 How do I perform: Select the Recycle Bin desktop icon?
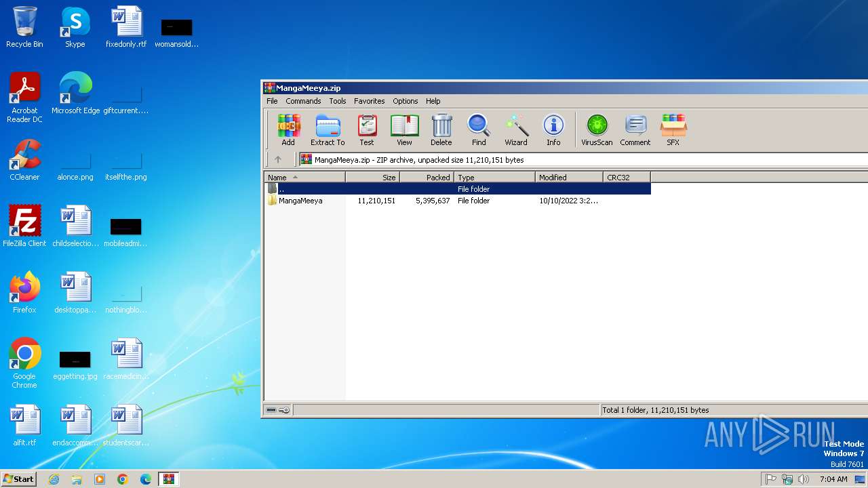pos(24,27)
